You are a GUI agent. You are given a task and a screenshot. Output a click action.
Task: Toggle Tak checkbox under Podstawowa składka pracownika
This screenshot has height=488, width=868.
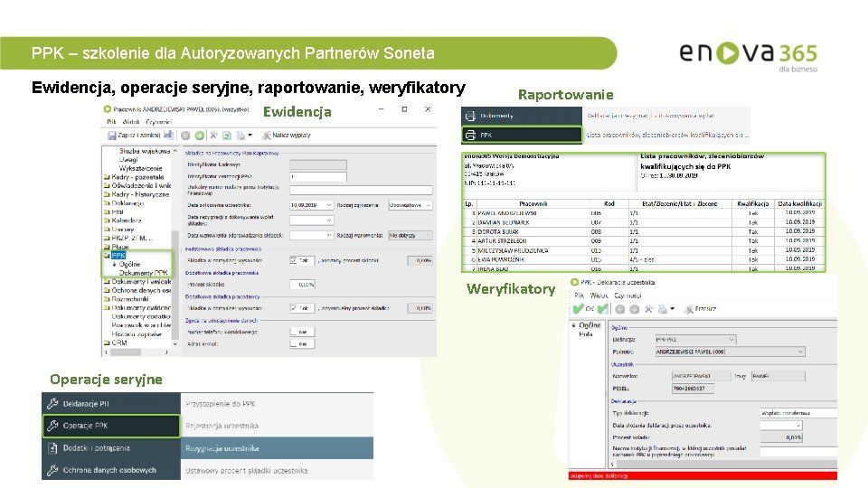point(294,260)
